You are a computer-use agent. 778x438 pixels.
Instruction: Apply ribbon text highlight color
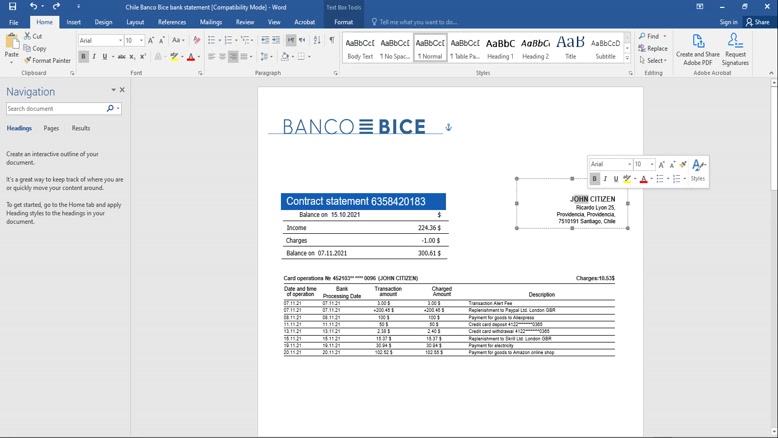click(174, 57)
